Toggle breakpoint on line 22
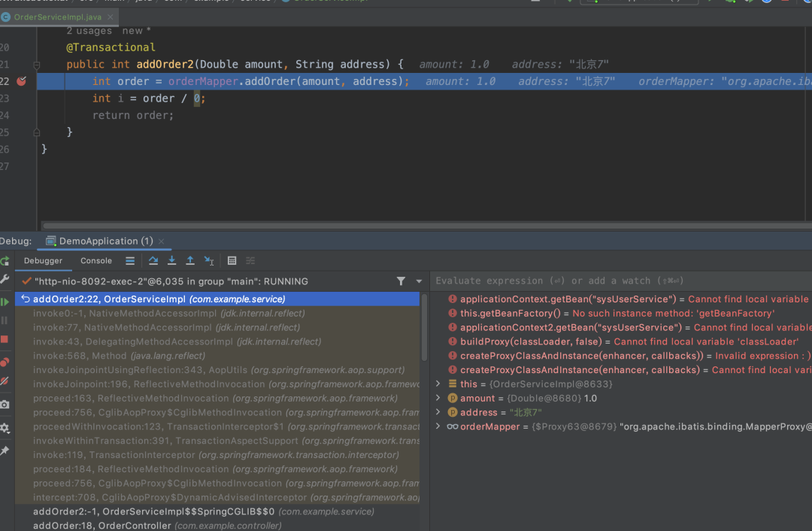 tap(21, 80)
